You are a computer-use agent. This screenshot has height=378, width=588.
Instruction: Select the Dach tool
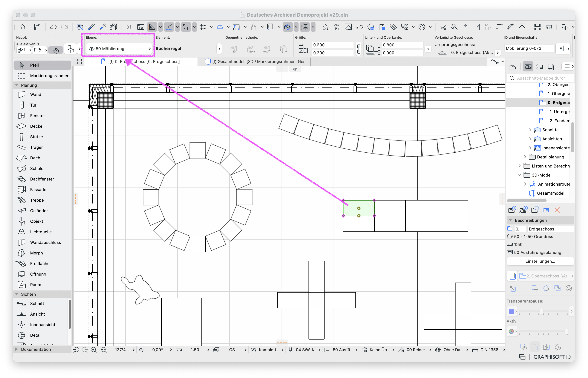coord(42,158)
